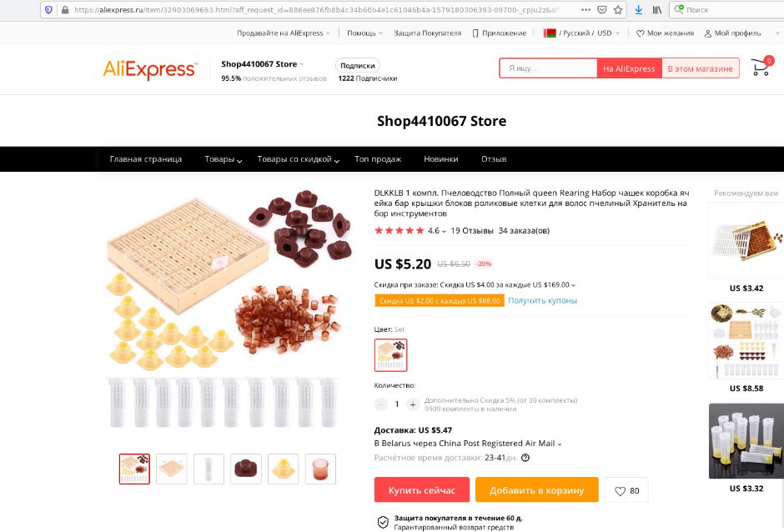
Task: Click the Получить купоны link
Action: click(x=542, y=300)
